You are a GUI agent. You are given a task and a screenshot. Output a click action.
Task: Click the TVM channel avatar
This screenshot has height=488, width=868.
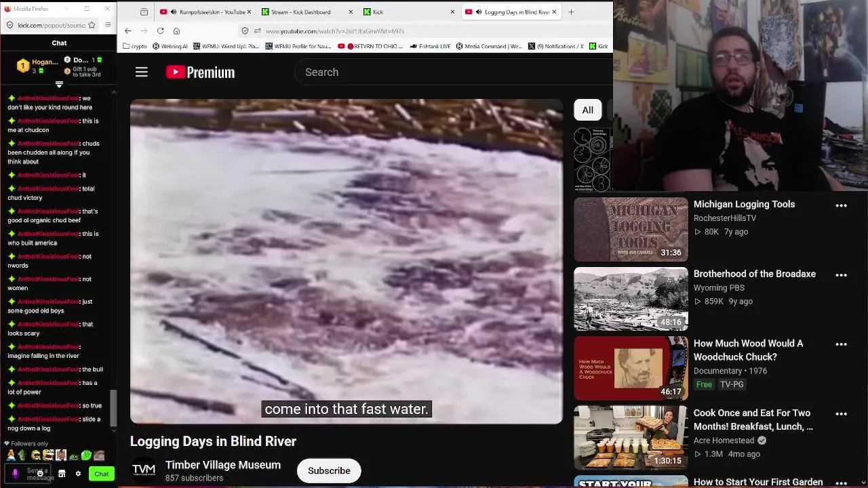pos(144,470)
